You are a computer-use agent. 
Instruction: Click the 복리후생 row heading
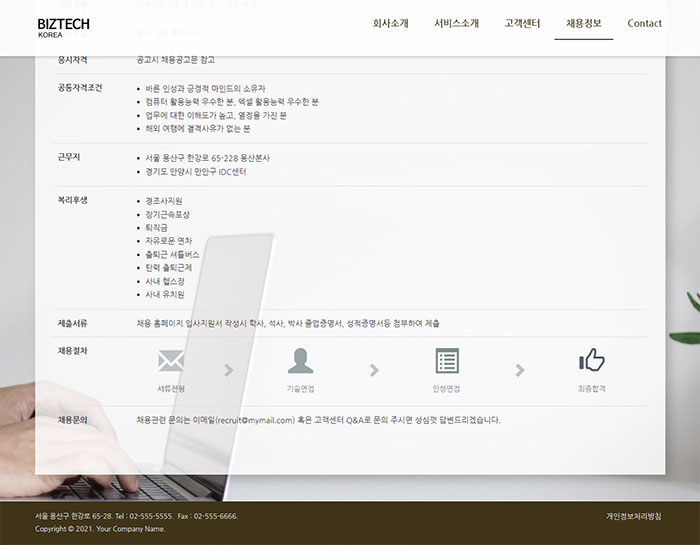point(72,200)
